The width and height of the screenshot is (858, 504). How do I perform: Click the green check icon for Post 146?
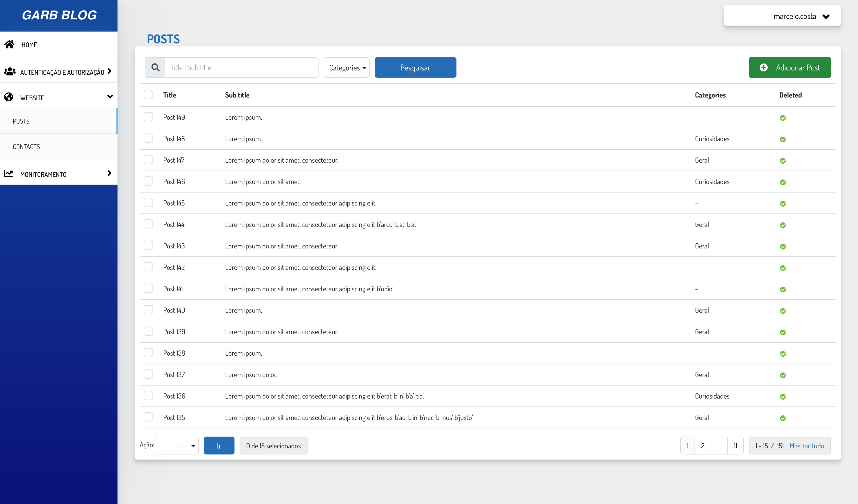point(783,182)
